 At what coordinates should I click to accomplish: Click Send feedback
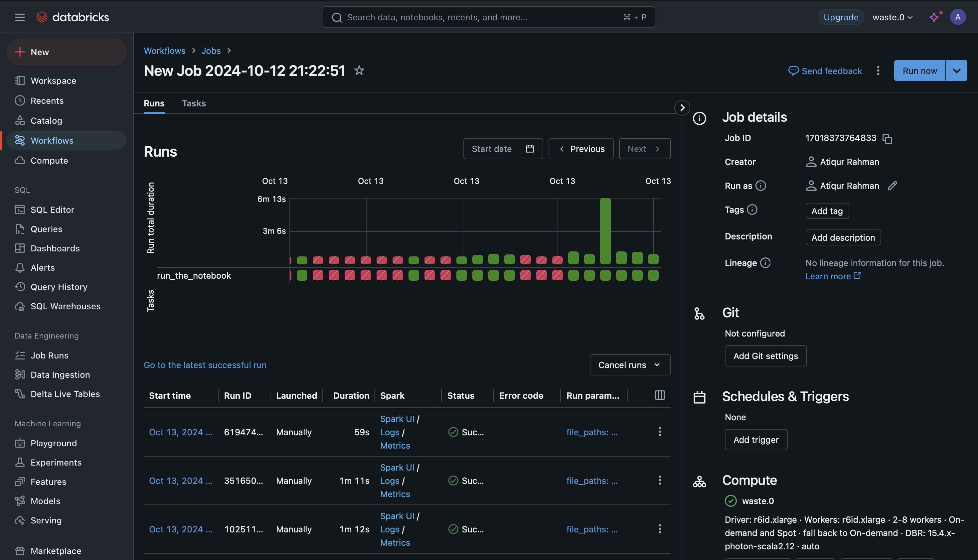(825, 71)
